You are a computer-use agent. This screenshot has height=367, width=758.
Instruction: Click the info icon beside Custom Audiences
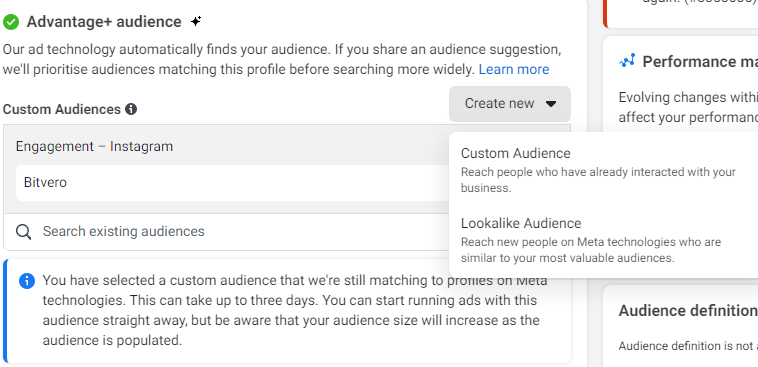coord(131,109)
